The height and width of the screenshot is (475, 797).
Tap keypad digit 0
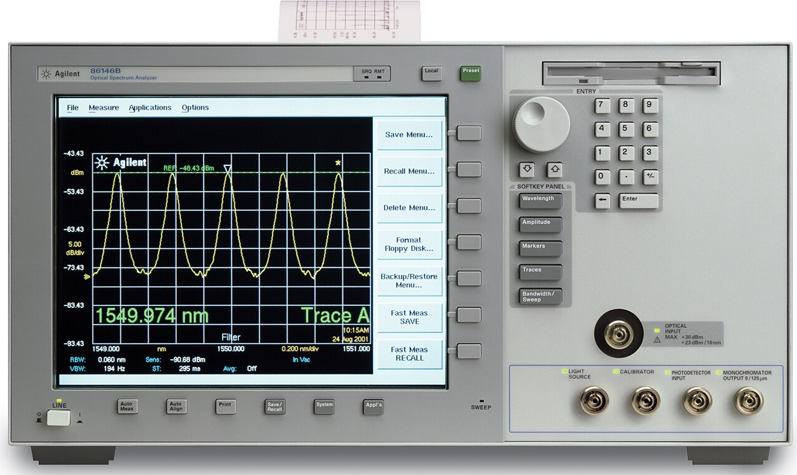coord(602,177)
